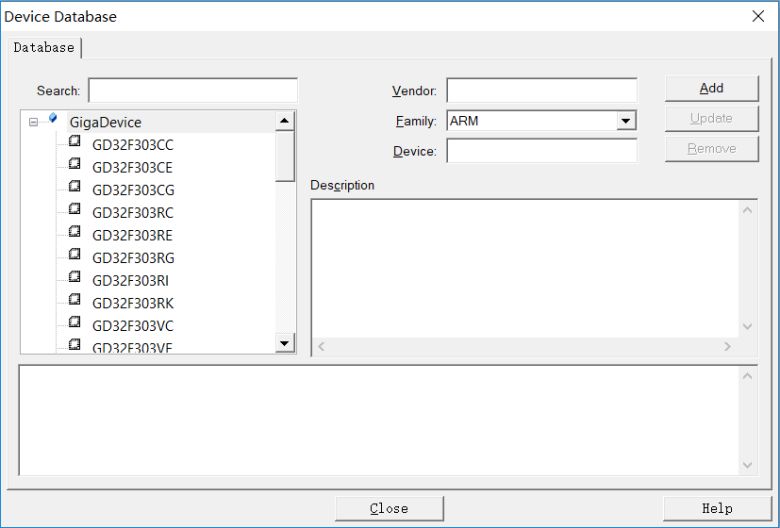The height and width of the screenshot is (528, 780).
Task: Click device list scroll up arrow
Action: pos(285,121)
